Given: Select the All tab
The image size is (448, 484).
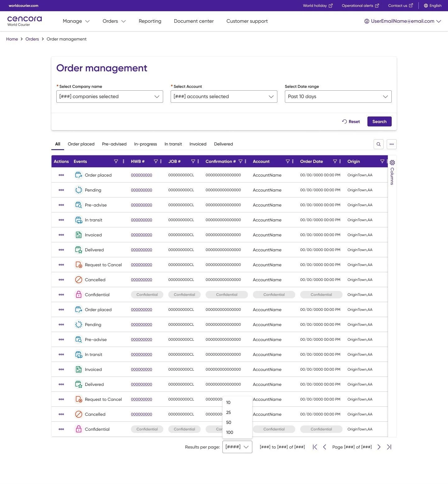Looking at the screenshot, I should coord(58,144).
